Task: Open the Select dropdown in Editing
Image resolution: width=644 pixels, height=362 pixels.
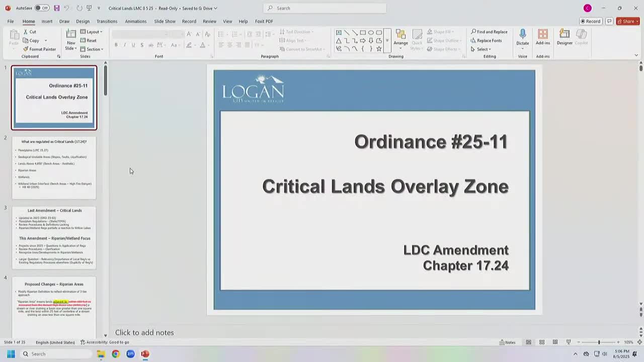Action: [480, 49]
